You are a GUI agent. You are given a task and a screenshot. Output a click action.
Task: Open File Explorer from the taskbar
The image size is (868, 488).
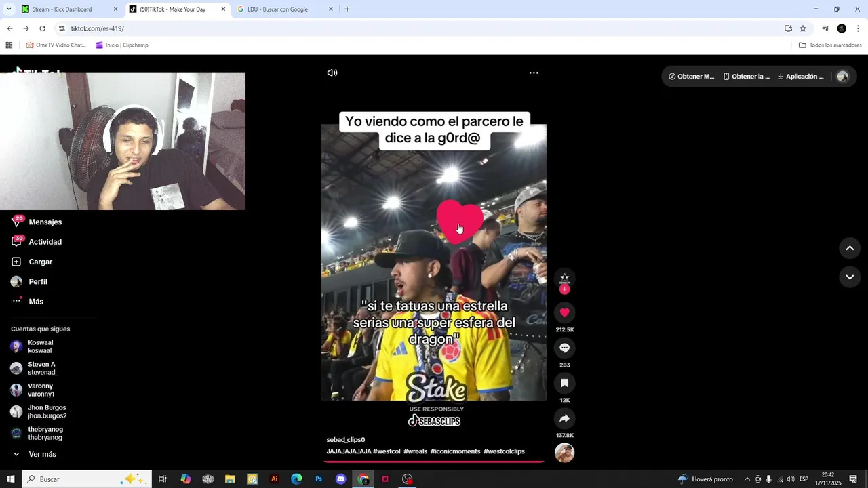tap(230, 479)
